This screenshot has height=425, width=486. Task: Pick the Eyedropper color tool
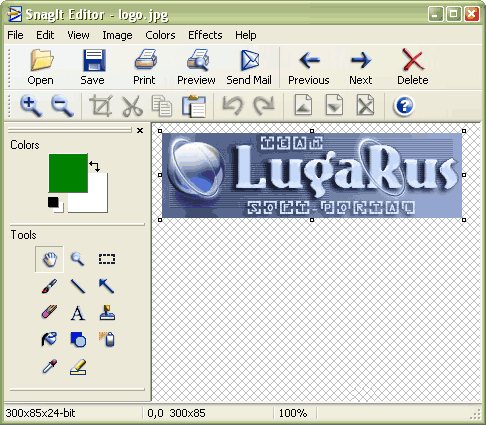click(x=50, y=366)
